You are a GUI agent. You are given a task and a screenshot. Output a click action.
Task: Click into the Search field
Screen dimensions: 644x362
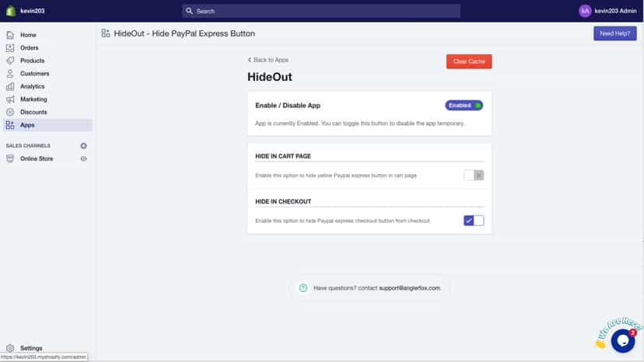point(321,11)
